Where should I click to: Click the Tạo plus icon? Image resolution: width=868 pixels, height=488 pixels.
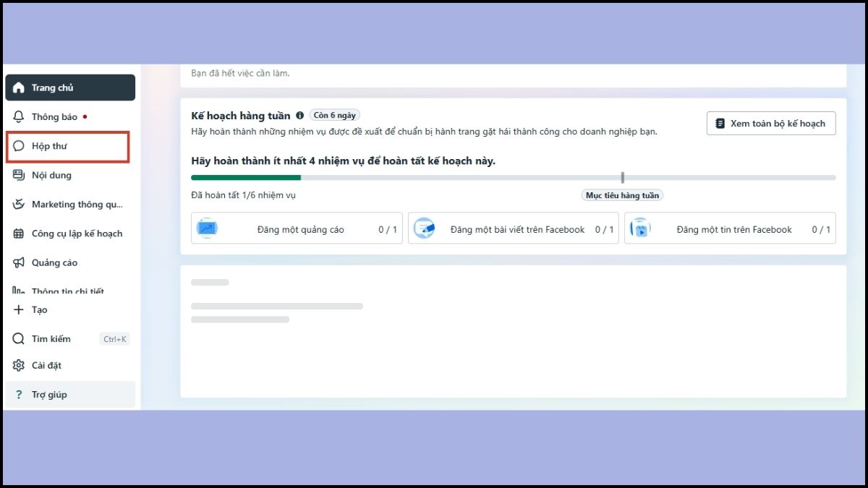tap(19, 309)
